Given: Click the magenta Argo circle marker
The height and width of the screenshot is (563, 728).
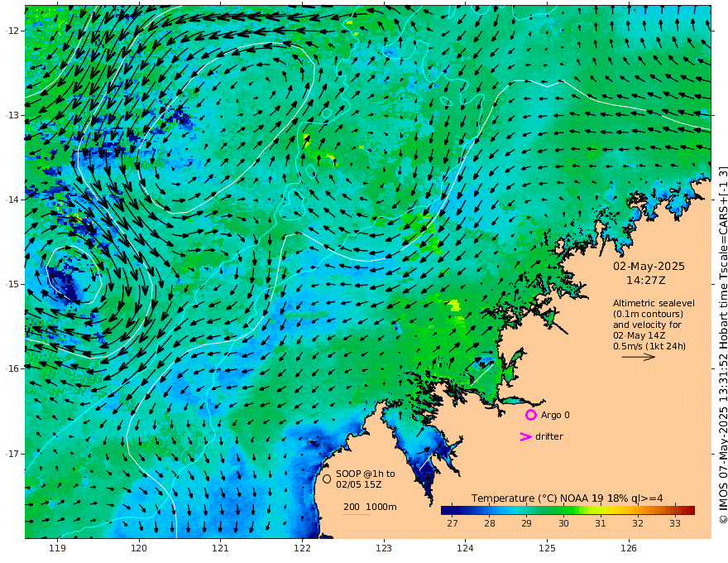Looking at the screenshot, I should tap(530, 415).
